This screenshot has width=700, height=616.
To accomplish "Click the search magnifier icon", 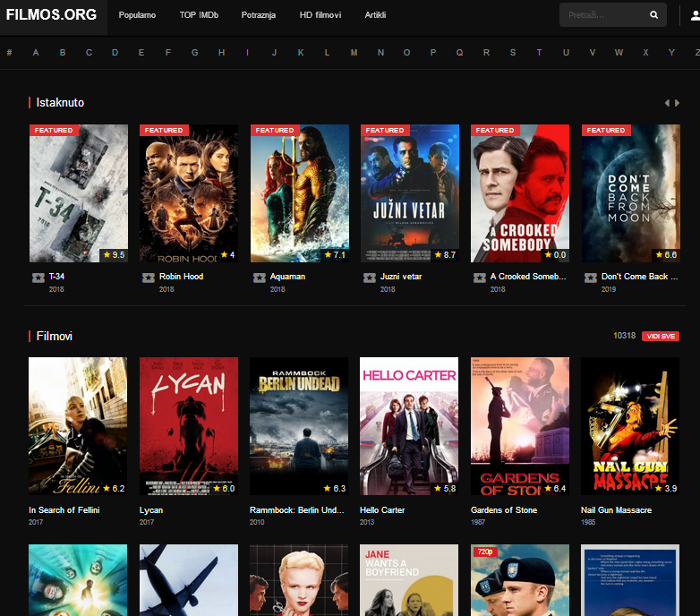I will click(653, 14).
